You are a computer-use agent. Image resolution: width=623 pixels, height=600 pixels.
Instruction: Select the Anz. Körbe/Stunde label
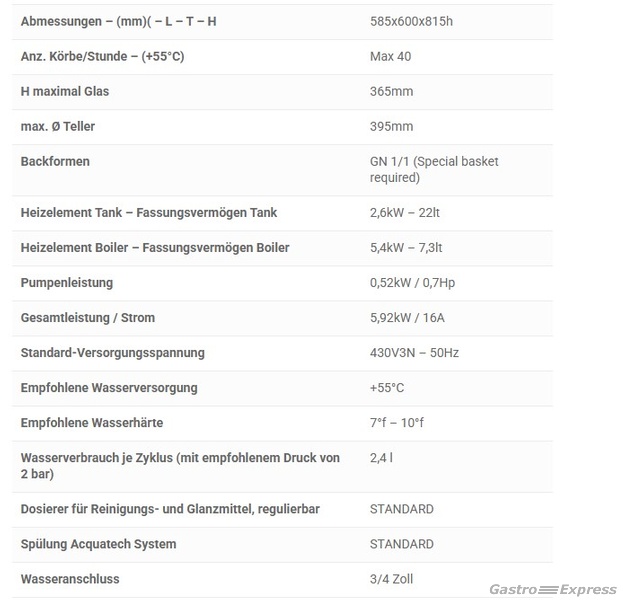[103, 56]
